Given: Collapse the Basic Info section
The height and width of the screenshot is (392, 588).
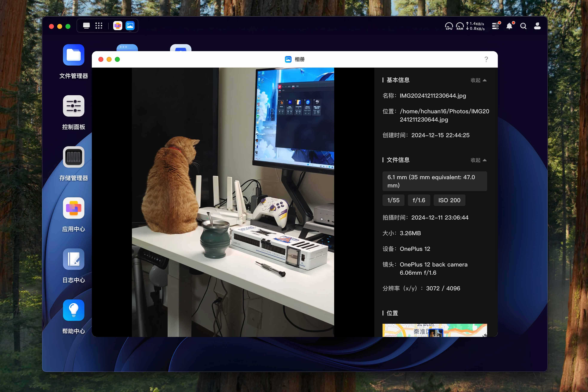Looking at the screenshot, I should [478, 80].
